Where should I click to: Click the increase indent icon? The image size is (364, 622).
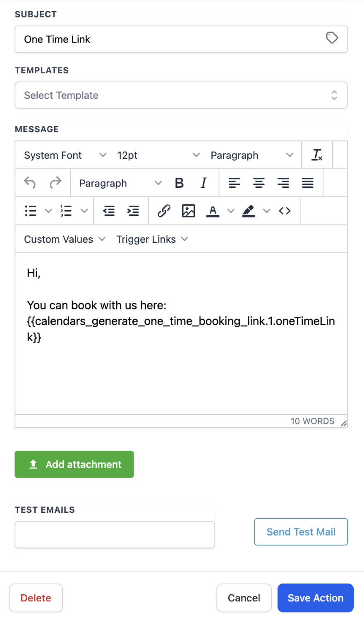coord(133,211)
